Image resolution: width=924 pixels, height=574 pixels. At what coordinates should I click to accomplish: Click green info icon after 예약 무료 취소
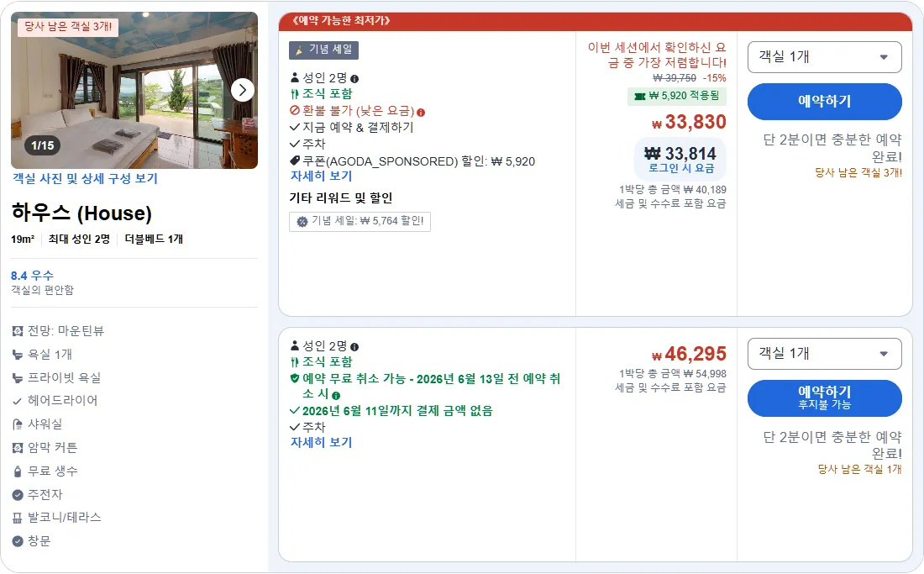pos(336,396)
